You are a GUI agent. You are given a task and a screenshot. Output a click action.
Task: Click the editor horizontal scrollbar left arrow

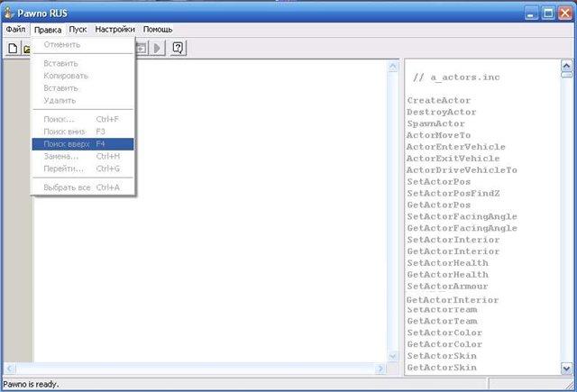pyautogui.click(x=10, y=368)
